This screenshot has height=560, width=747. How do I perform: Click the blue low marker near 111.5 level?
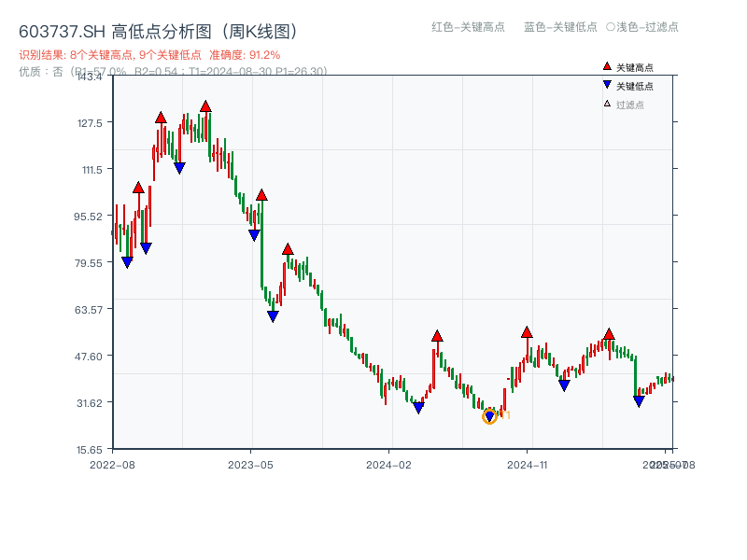tap(179, 168)
